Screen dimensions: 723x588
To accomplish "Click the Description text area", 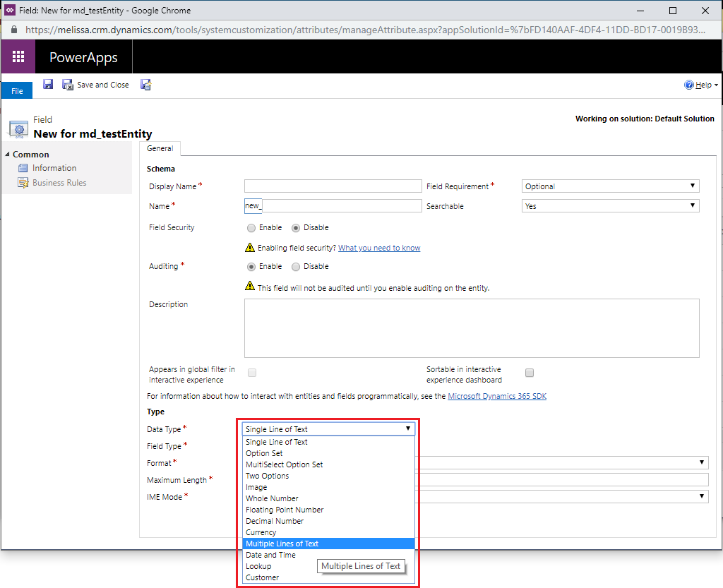I will click(x=472, y=328).
